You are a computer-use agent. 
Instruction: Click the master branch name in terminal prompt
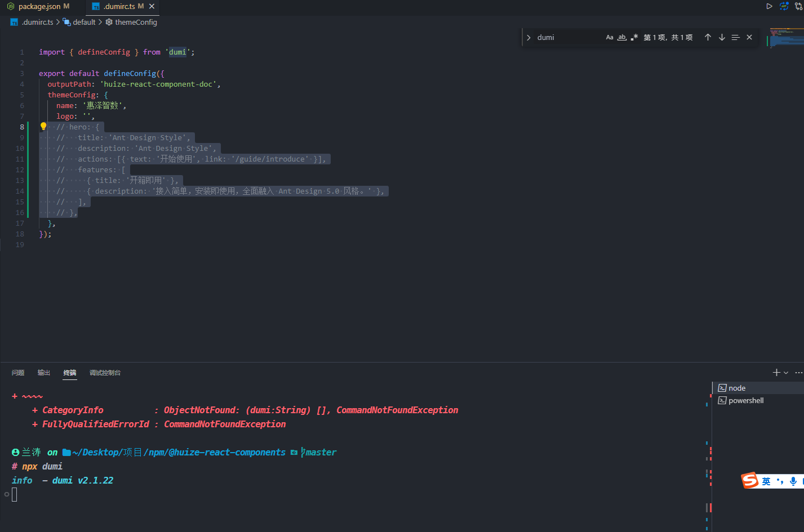tap(321, 452)
